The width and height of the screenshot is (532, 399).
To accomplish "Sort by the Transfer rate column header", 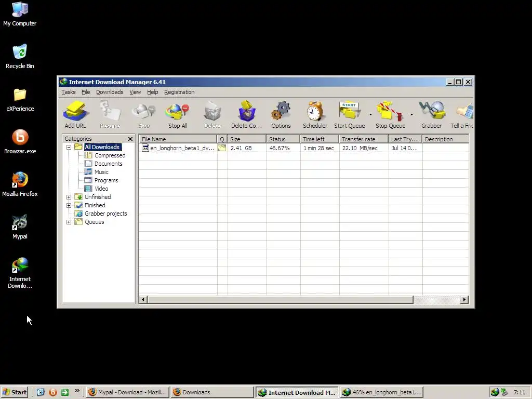I will click(364, 139).
